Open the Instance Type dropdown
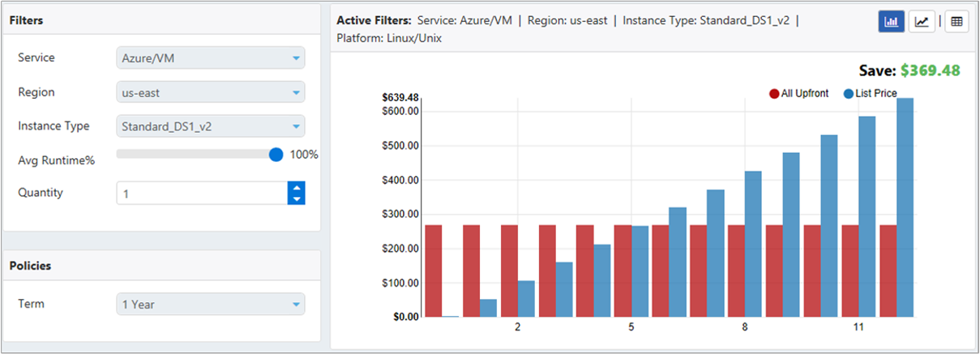The height and width of the screenshot is (354, 980). point(211,126)
